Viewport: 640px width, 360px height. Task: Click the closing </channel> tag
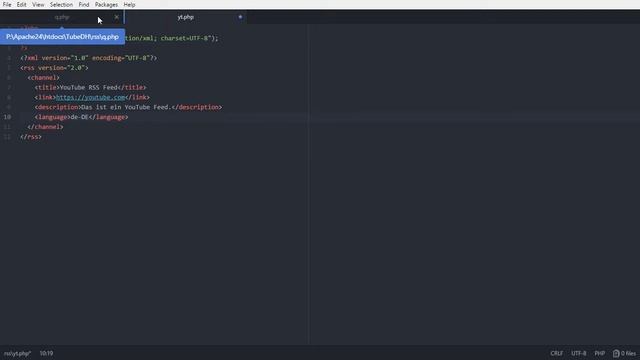click(x=45, y=127)
